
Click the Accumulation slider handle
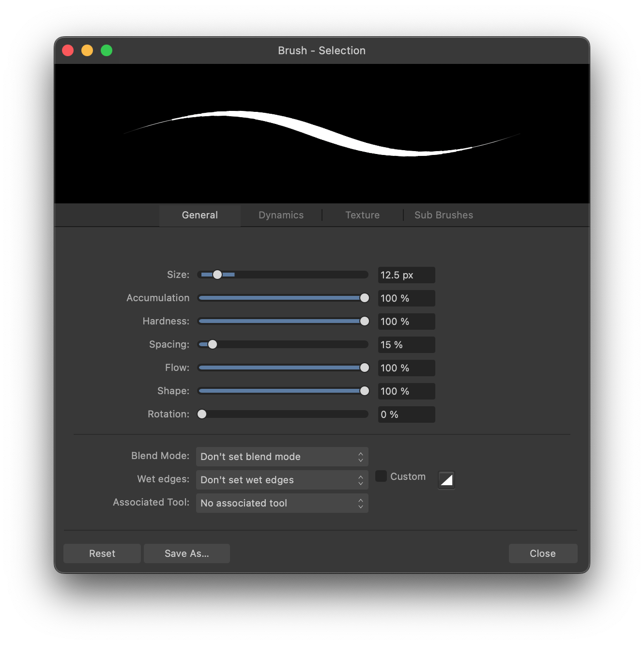(x=365, y=298)
